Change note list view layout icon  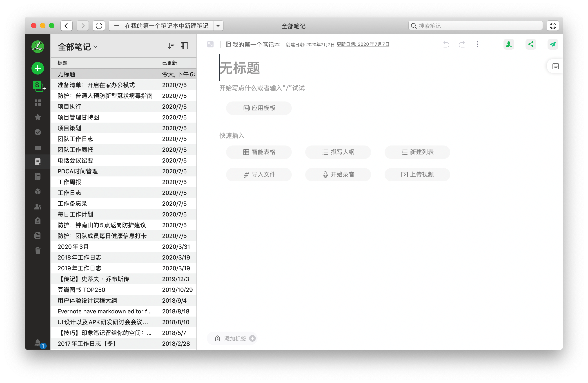click(x=184, y=46)
